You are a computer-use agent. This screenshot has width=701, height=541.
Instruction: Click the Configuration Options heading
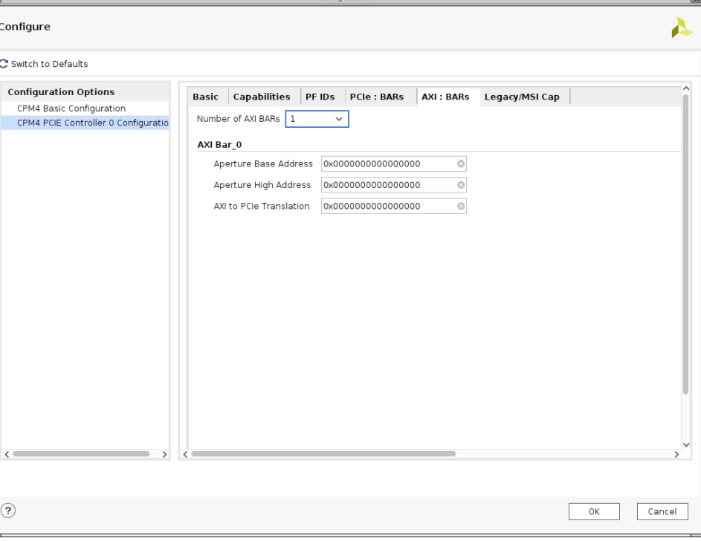click(x=61, y=92)
